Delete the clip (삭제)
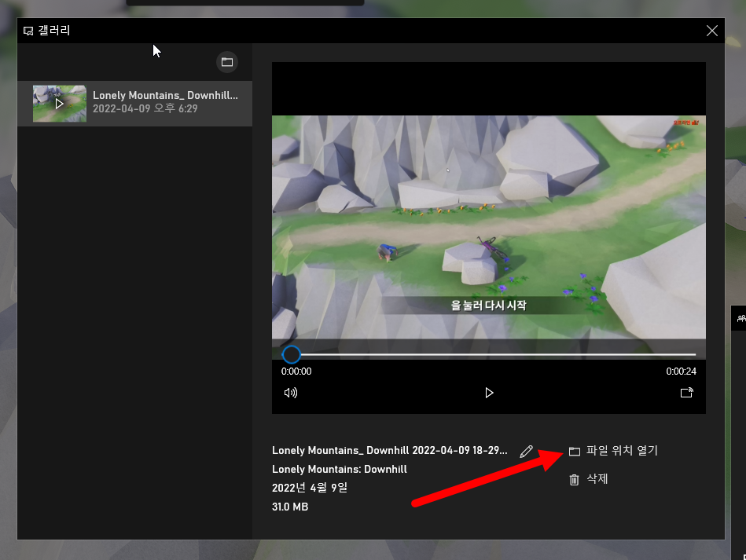This screenshot has width=746, height=560. (x=589, y=479)
